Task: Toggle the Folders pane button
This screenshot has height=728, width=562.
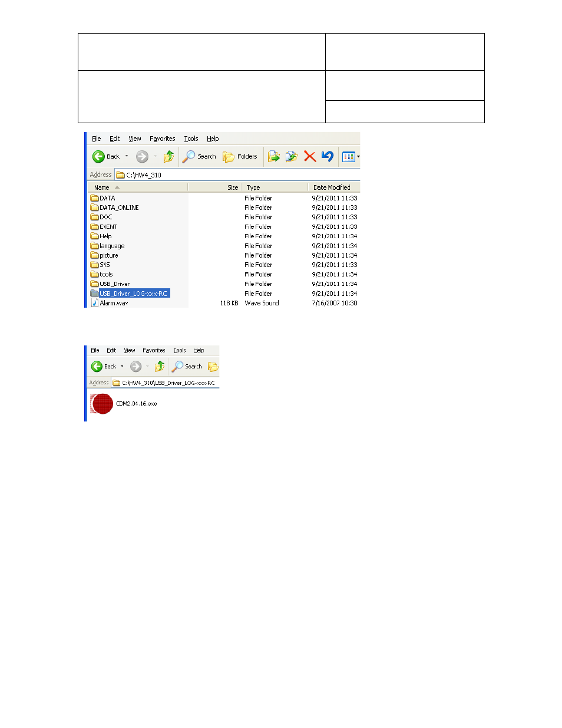Action: 240,157
